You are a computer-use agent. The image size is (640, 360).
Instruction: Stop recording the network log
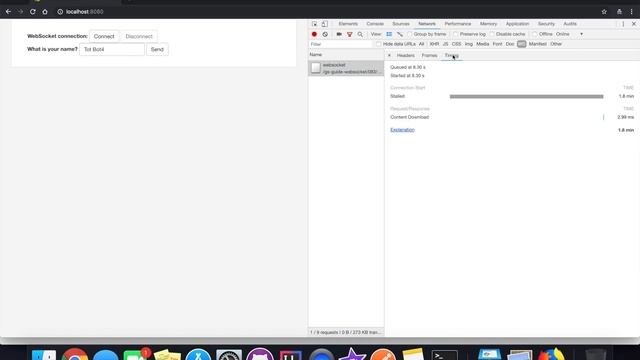[314, 34]
